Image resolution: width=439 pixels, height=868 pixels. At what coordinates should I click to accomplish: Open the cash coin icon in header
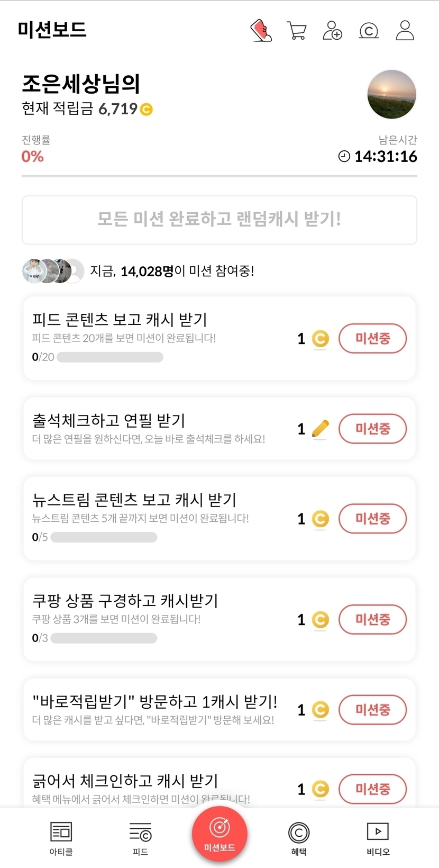coord(369,31)
